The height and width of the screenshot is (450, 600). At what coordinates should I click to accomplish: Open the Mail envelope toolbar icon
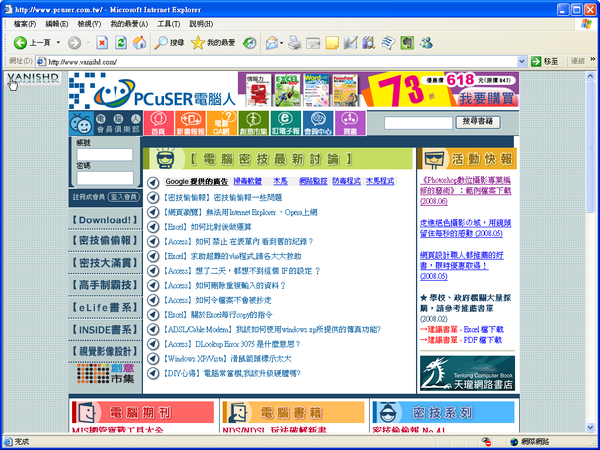click(272, 42)
